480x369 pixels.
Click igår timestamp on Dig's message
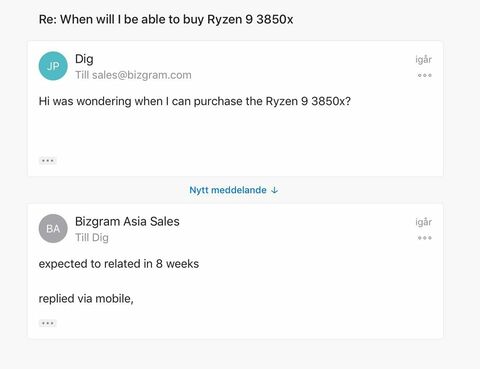(x=423, y=60)
